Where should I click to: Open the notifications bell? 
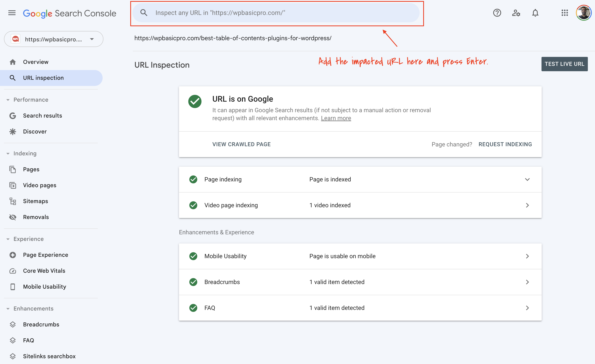pos(535,13)
